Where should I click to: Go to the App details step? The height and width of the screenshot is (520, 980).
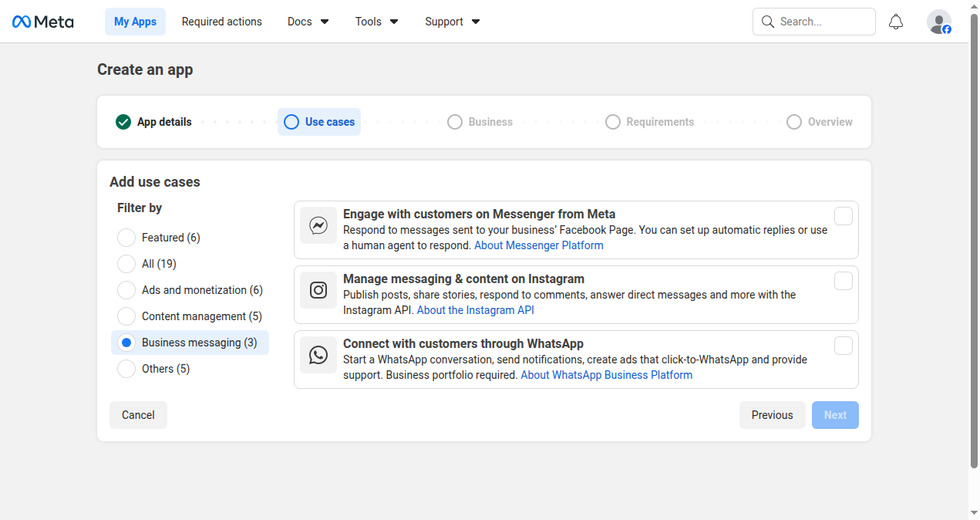[153, 122]
